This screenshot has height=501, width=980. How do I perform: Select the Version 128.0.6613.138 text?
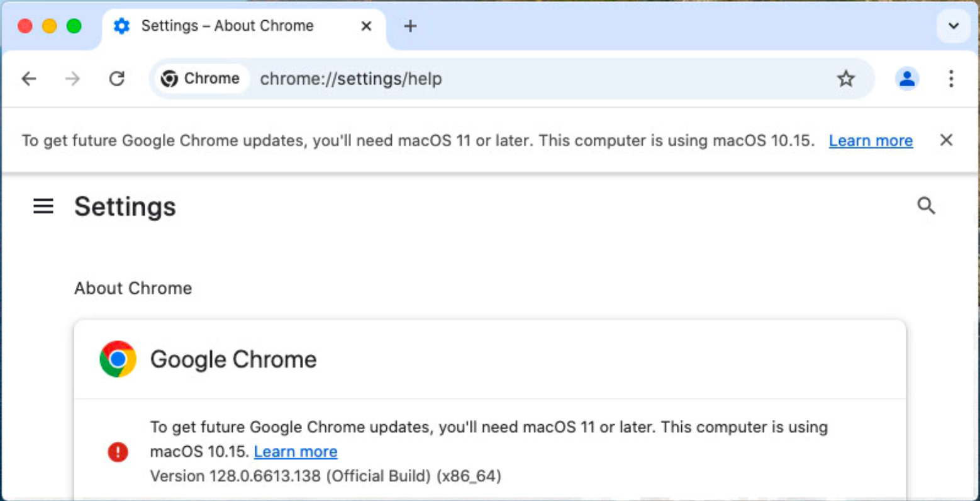pos(325,476)
